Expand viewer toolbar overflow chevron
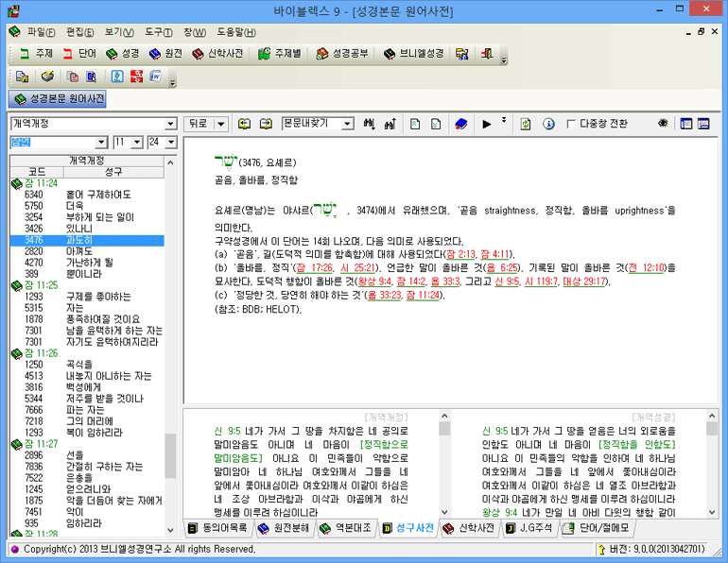 coord(504,121)
